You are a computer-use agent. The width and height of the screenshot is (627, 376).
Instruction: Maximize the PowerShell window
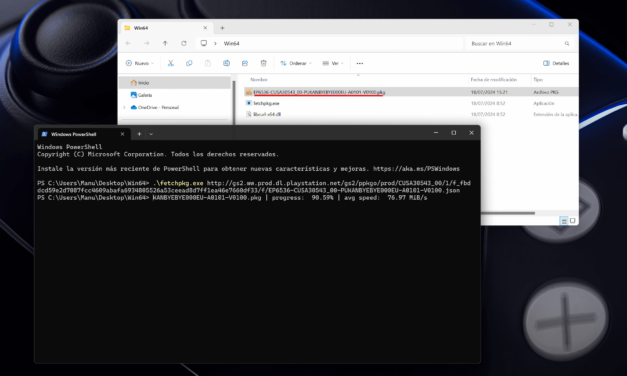453,133
